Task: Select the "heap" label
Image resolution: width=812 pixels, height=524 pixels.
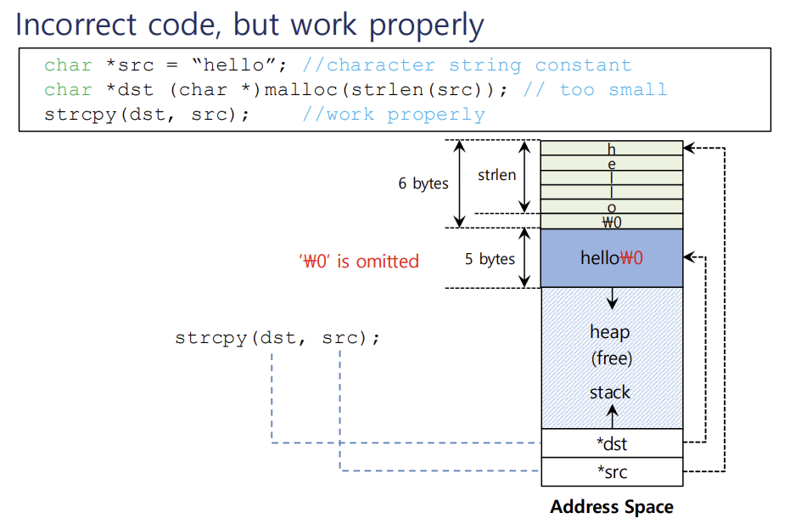Action: click(610, 332)
